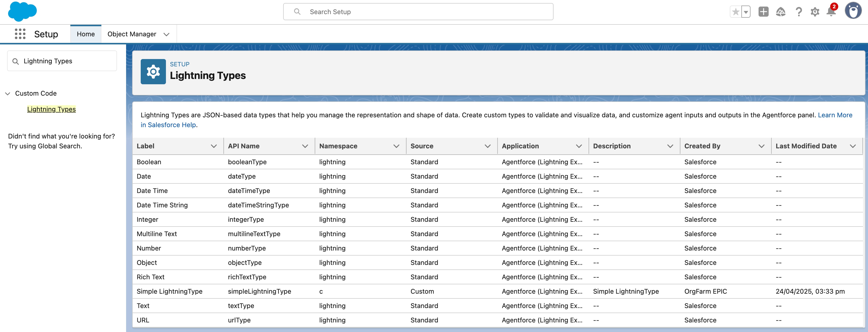The height and width of the screenshot is (332, 868).
Task: Click the Quick Find box with Lightning Types
Action: click(62, 61)
